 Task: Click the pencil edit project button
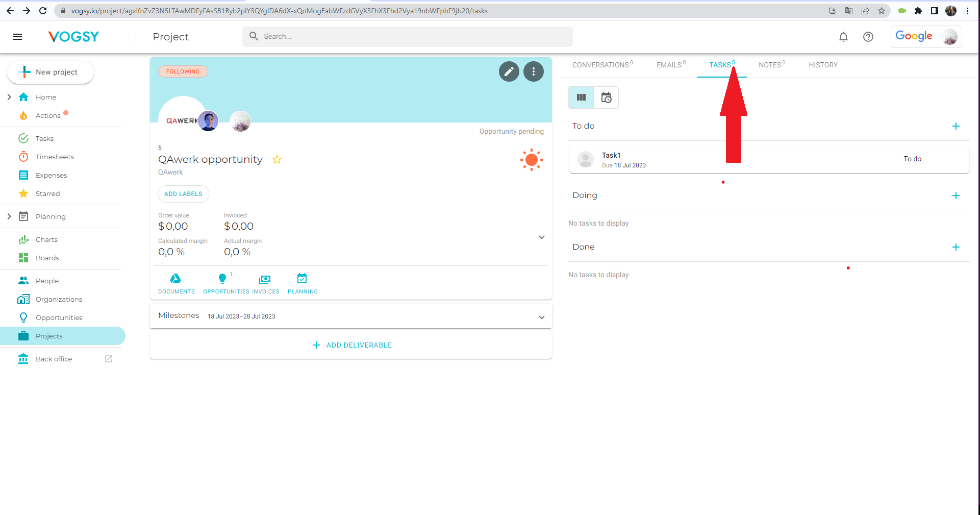coord(509,71)
